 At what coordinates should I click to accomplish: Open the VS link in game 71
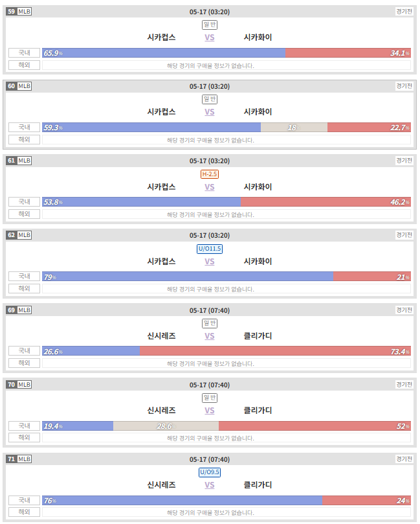pyautogui.click(x=209, y=485)
